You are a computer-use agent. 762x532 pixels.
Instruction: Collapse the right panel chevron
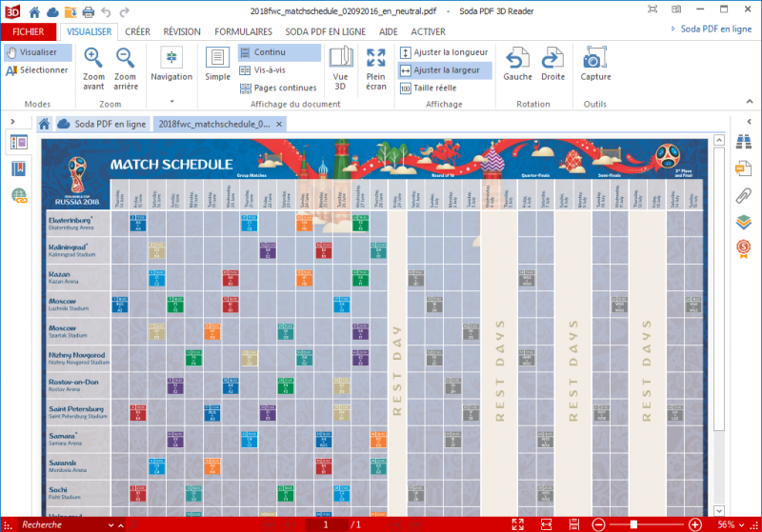(x=749, y=122)
